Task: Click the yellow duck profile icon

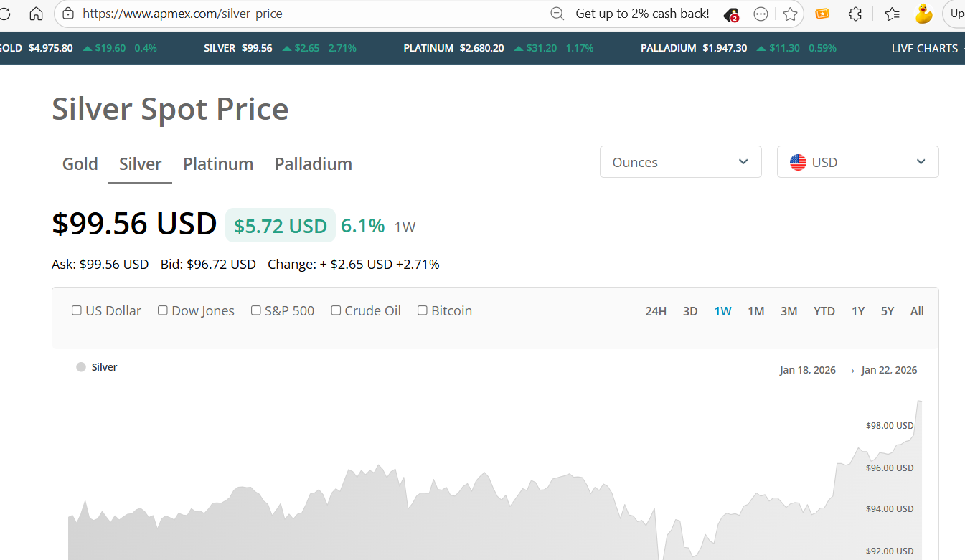Action: tap(923, 14)
